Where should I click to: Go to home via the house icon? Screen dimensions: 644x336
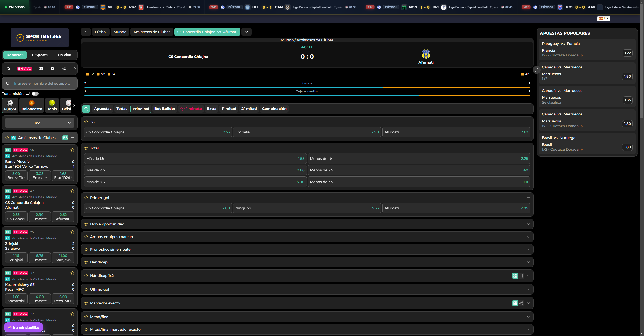tap(8, 69)
